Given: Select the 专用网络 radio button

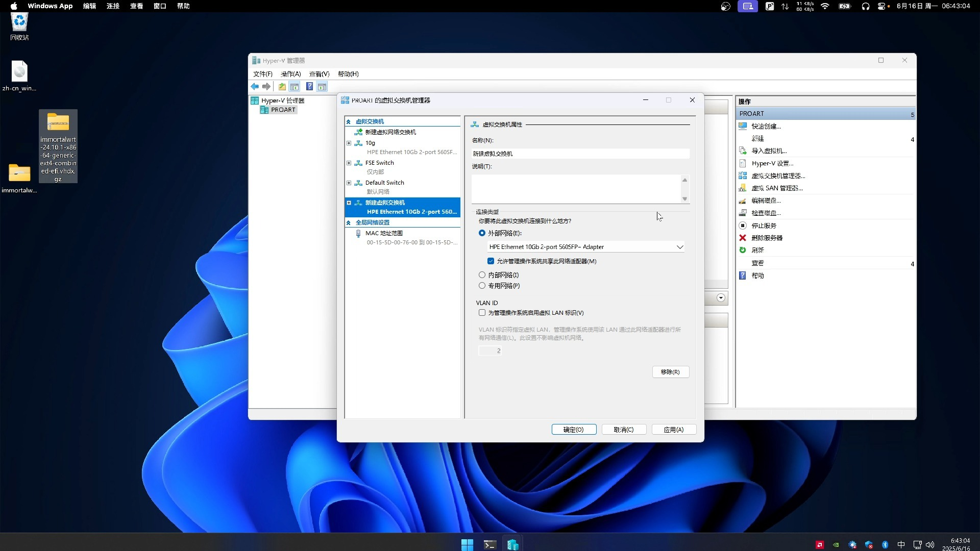Looking at the screenshot, I should (482, 286).
